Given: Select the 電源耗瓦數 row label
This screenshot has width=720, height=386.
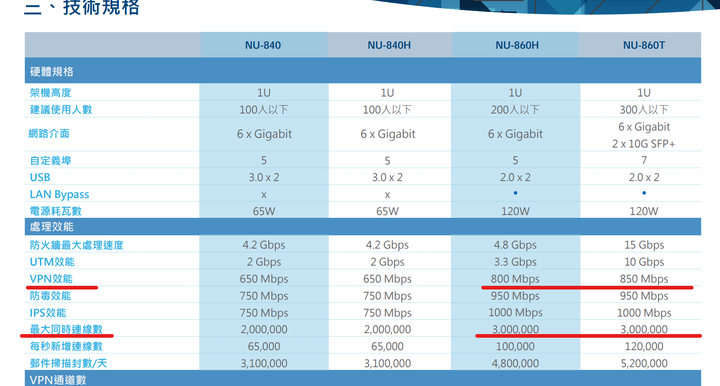Looking at the screenshot, I should point(56,211).
